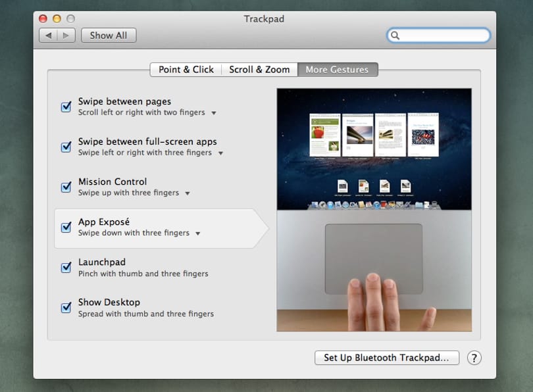Click the back navigation arrow
Image resolution: width=533 pixels, height=392 pixels.
[49, 36]
